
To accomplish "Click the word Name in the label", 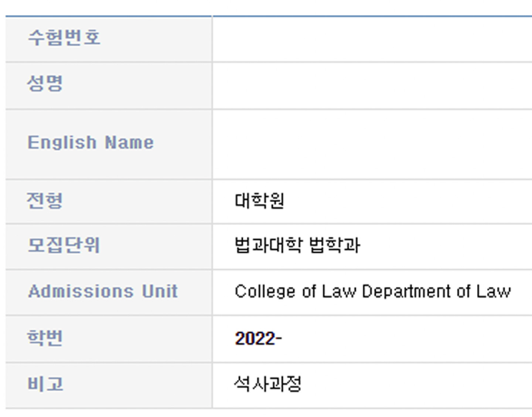I will (x=129, y=143).
